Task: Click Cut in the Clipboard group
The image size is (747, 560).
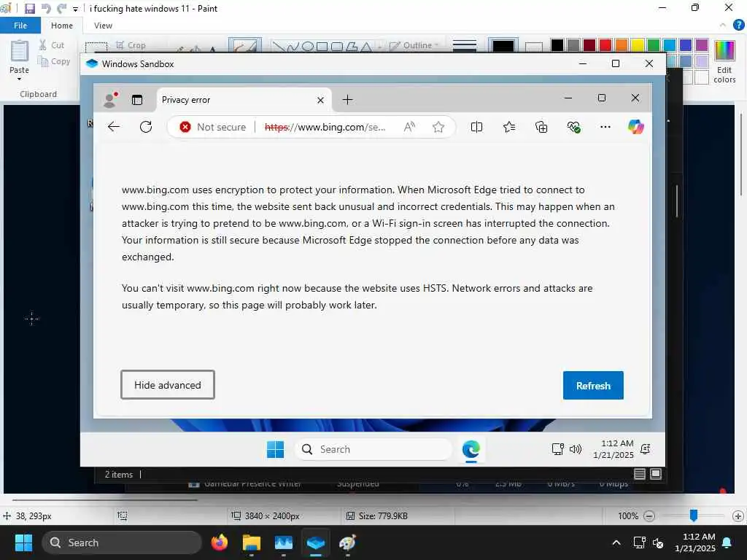Action: (x=52, y=45)
